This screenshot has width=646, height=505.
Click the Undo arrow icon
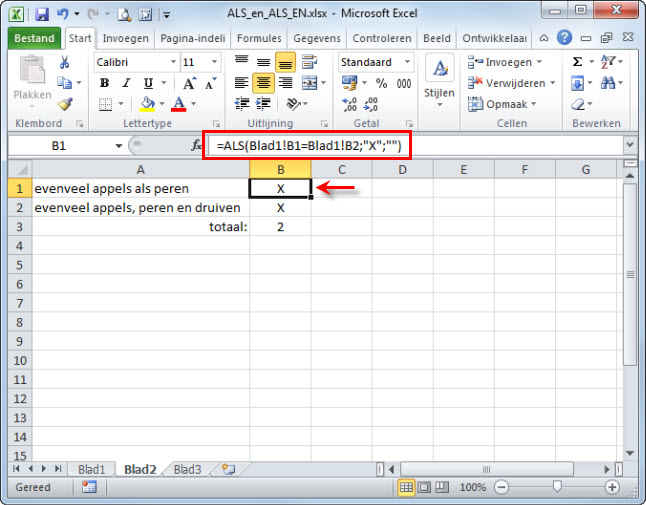[x=63, y=14]
